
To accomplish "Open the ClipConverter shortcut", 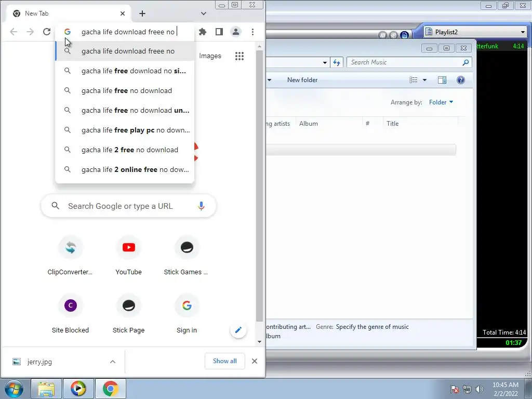I will tap(70, 256).
